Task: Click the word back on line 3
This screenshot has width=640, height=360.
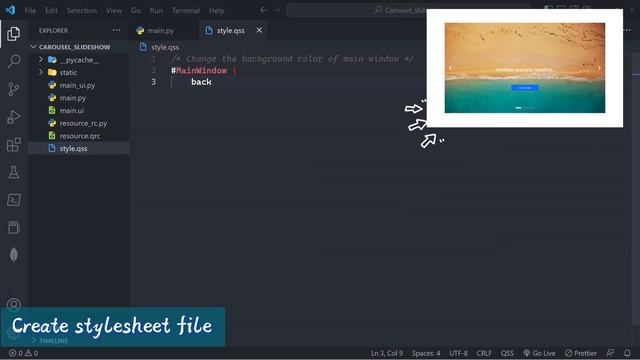Action: tap(201, 82)
